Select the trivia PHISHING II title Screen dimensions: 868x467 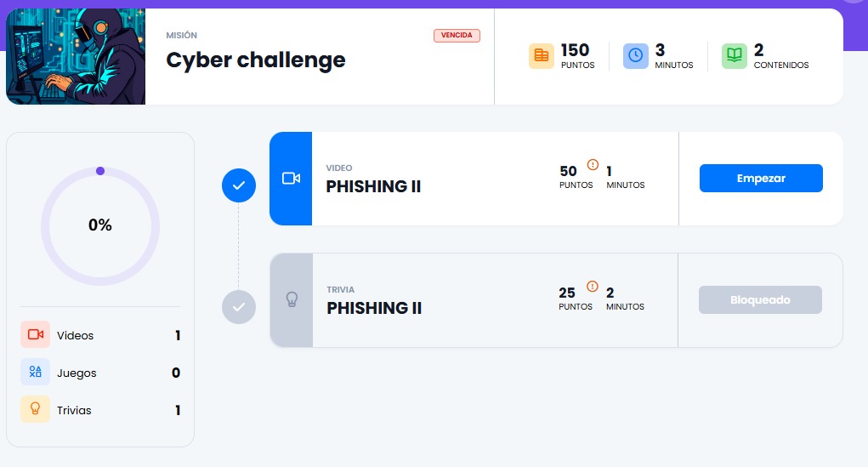(374, 308)
